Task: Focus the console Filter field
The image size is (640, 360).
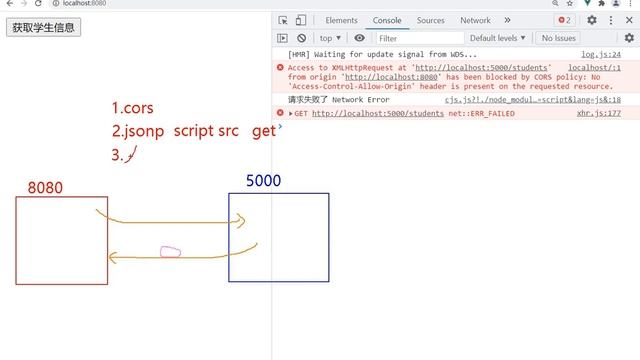Action: [420, 38]
